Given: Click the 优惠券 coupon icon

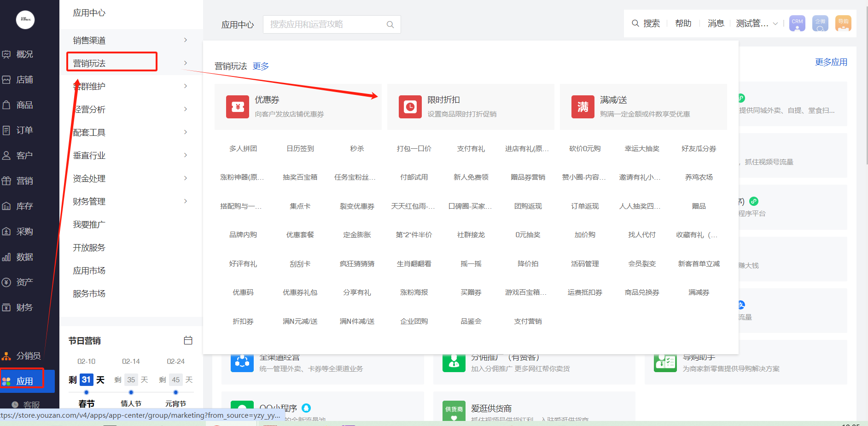Looking at the screenshot, I should 237,107.
